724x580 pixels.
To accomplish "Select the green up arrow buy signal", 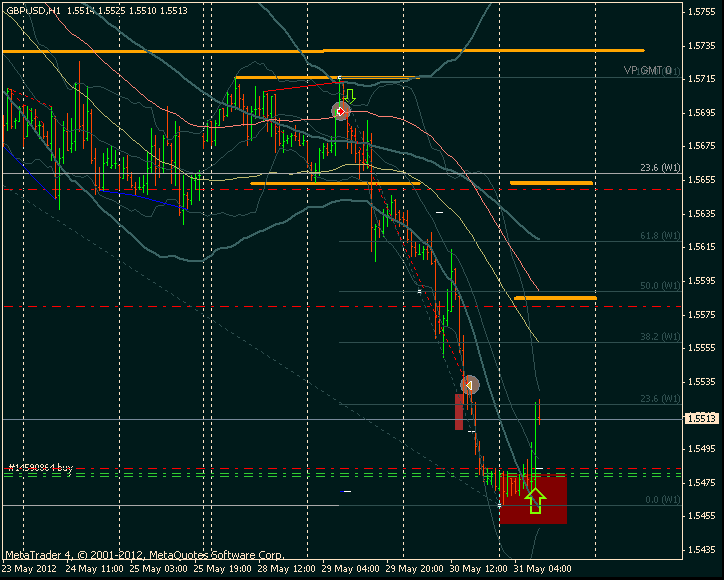I will 535,501.
